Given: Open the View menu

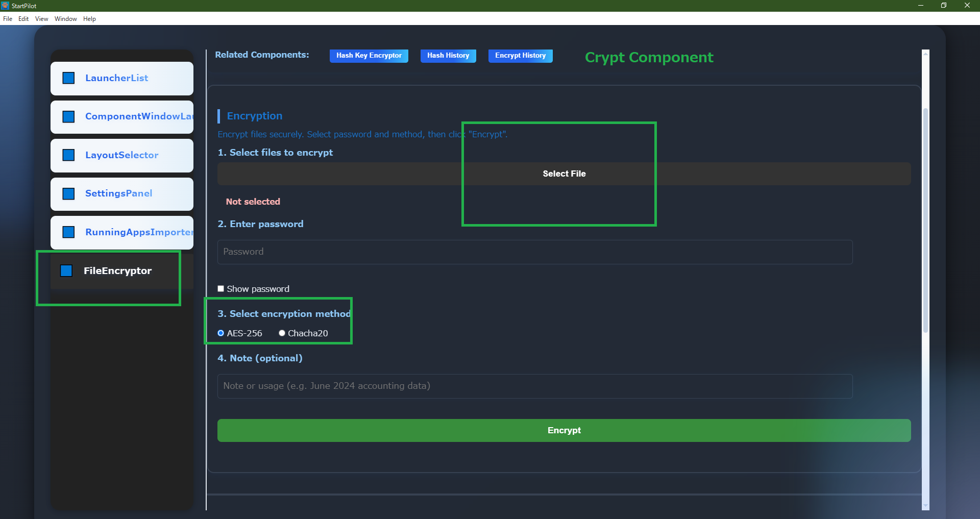Looking at the screenshot, I should (41, 19).
